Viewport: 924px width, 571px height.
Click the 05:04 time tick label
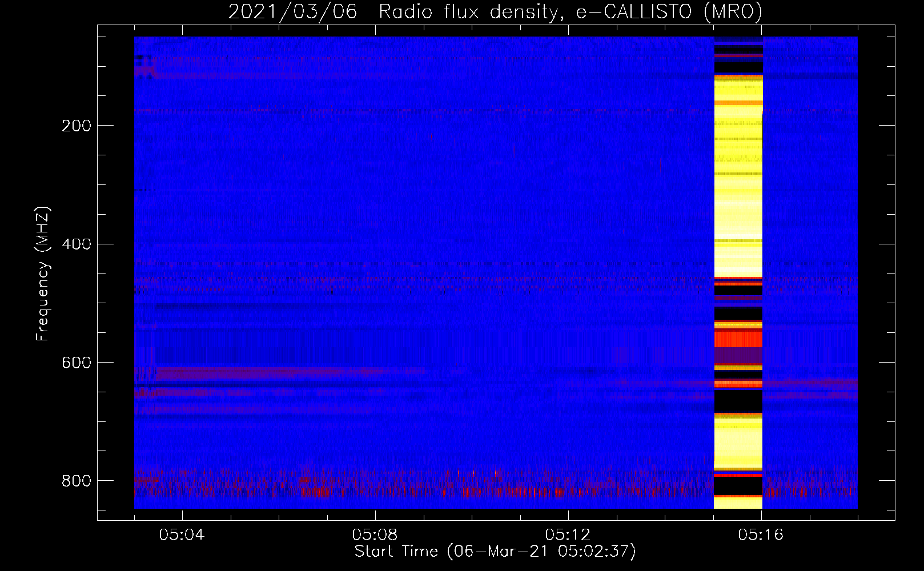coord(182,535)
